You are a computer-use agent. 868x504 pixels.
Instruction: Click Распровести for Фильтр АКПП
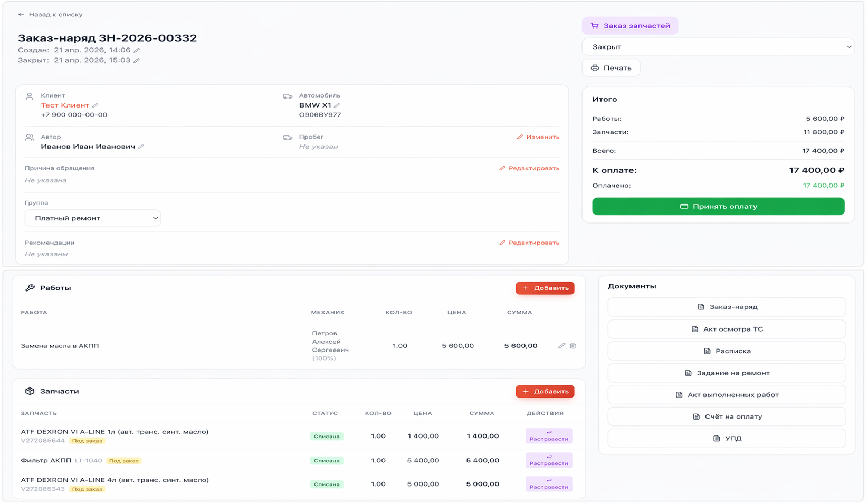[x=549, y=461]
